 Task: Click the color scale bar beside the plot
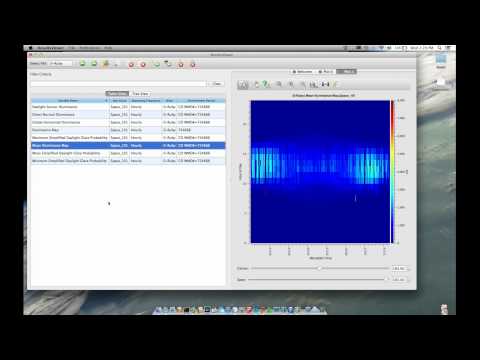point(392,171)
